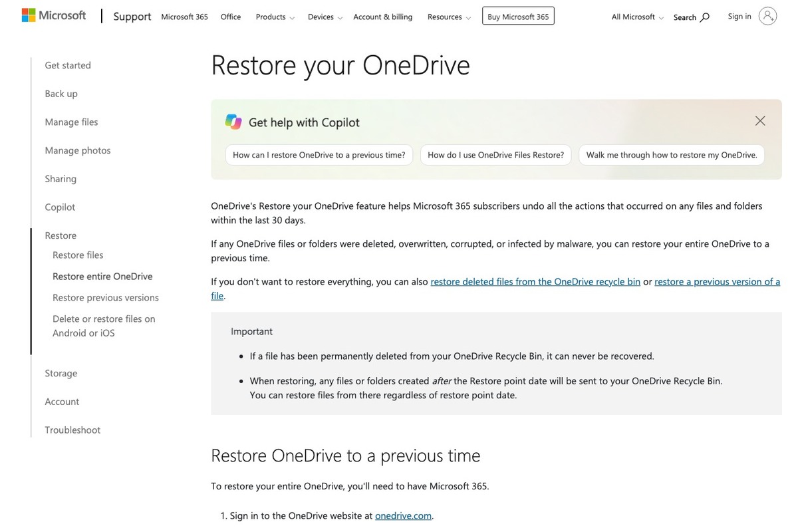Open Delete or restore files on Android or iOS
This screenshot has width=798, height=532.
[x=104, y=326]
